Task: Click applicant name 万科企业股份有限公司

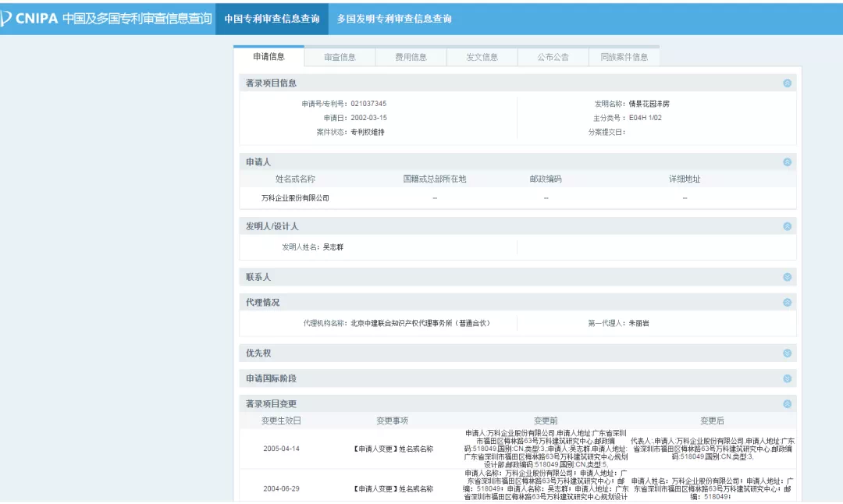Action: [x=295, y=198]
